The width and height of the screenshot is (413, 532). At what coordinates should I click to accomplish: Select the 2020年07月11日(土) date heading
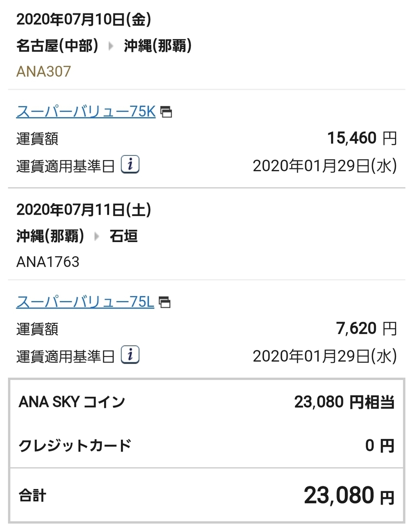click(83, 210)
